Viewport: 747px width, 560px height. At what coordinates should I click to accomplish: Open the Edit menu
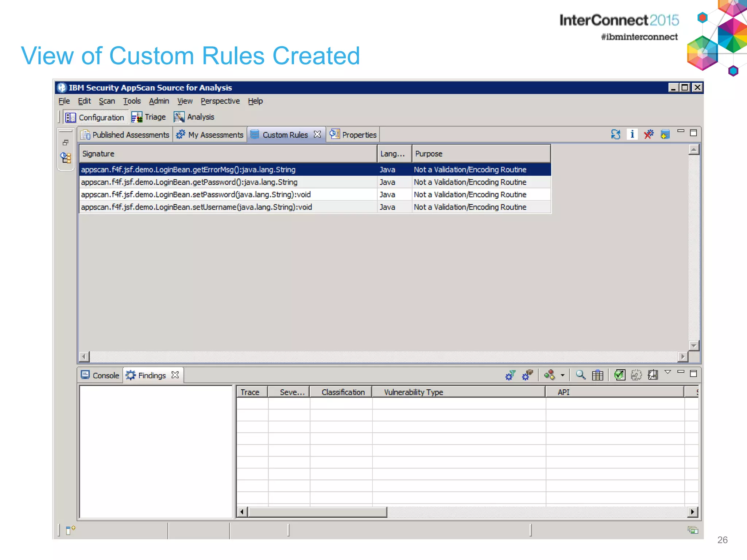84,101
